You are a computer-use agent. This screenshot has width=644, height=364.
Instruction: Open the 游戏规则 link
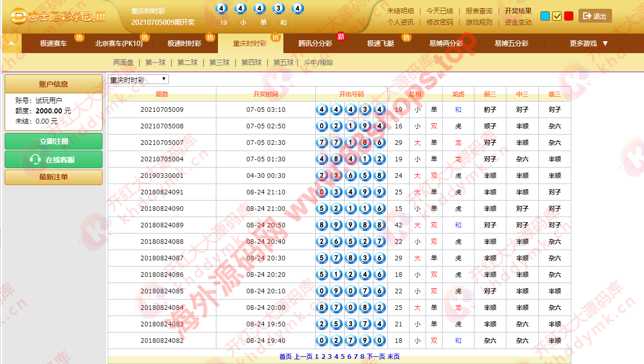(479, 22)
